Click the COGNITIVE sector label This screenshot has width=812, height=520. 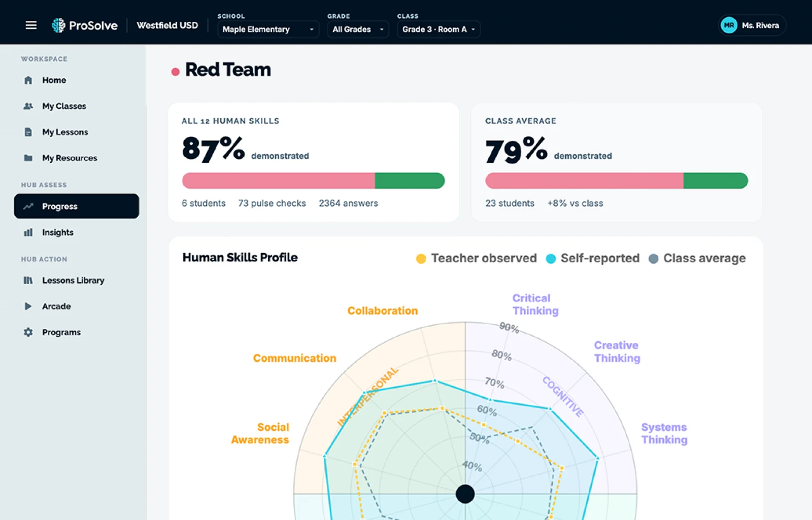coord(563,397)
